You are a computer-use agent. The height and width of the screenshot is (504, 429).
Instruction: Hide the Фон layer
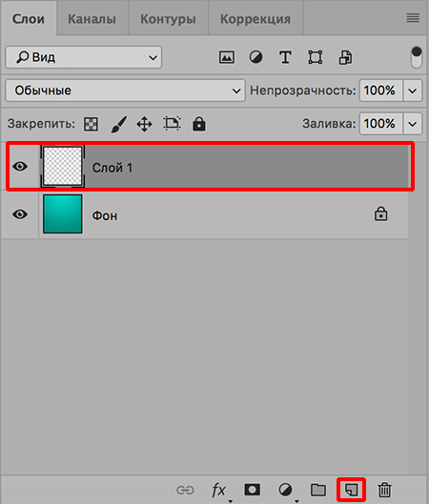pos(20,214)
